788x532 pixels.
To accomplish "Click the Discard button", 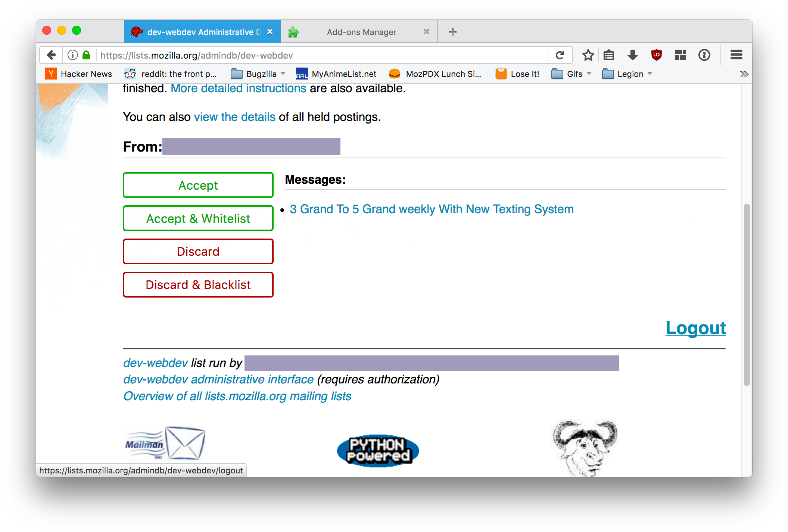I will tap(198, 251).
